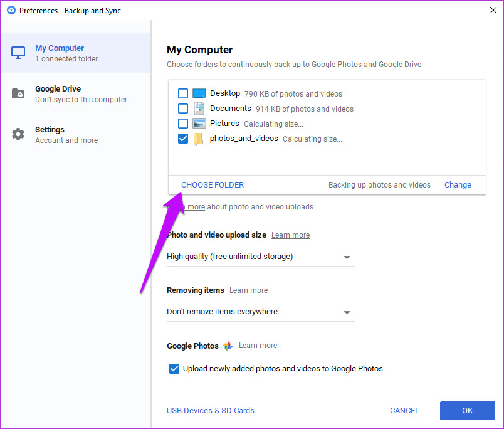Click the Google Photos pinwheel icon

[x=228, y=346]
